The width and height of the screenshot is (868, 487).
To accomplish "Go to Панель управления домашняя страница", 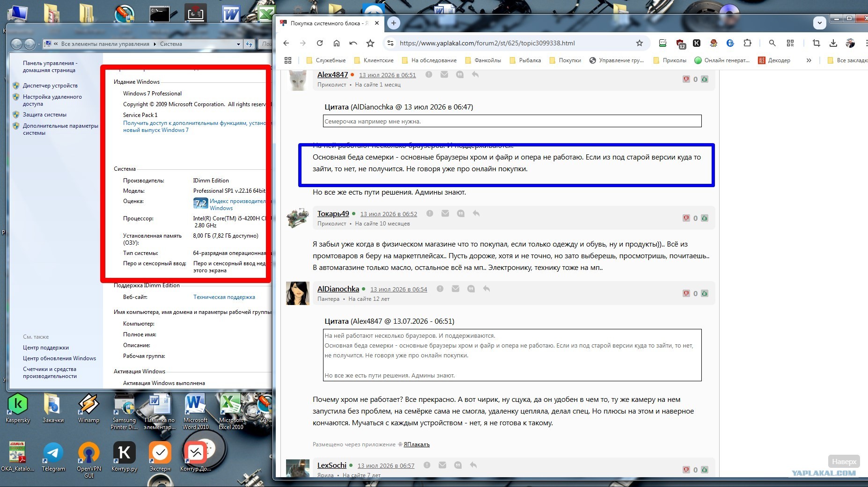I will [50, 66].
